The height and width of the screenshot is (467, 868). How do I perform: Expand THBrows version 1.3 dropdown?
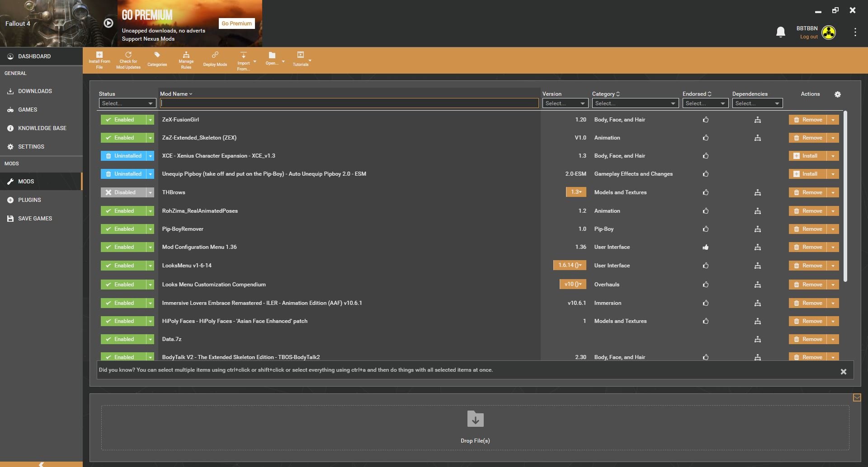coord(576,192)
